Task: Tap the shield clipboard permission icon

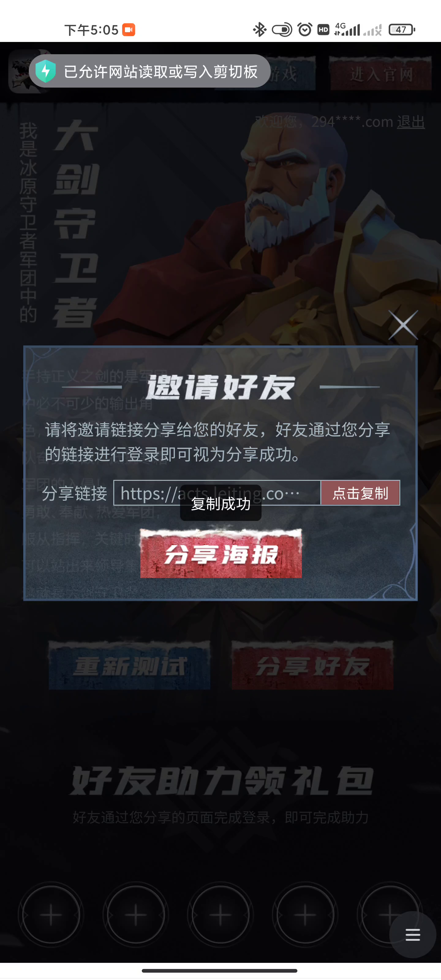Action: (46, 71)
